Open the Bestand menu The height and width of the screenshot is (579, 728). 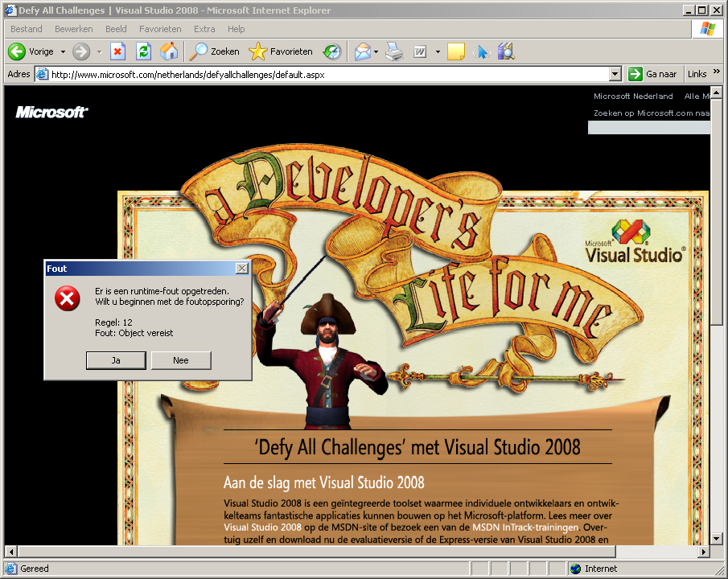27,29
